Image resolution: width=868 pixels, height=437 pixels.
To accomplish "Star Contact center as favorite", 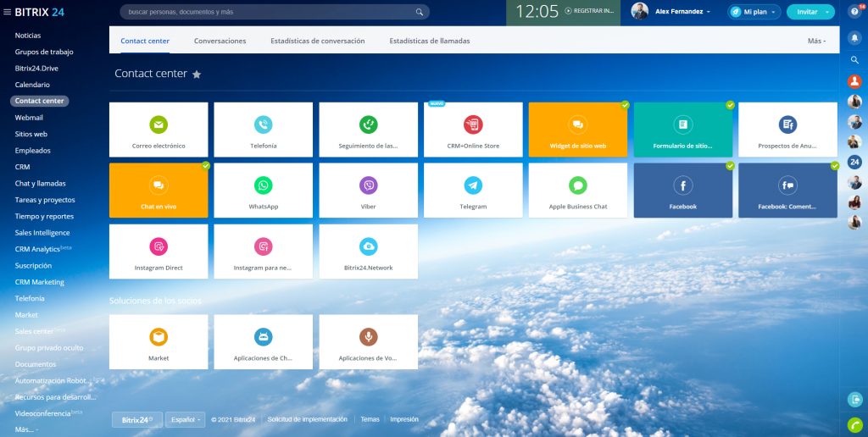I will [197, 75].
